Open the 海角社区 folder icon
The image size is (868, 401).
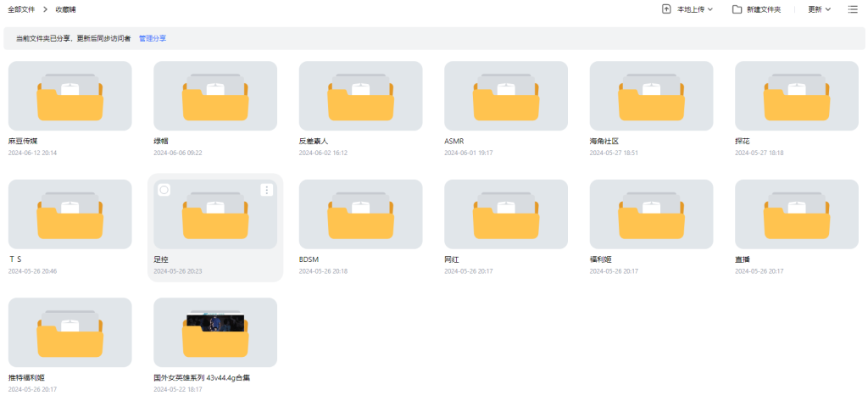[651, 96]
